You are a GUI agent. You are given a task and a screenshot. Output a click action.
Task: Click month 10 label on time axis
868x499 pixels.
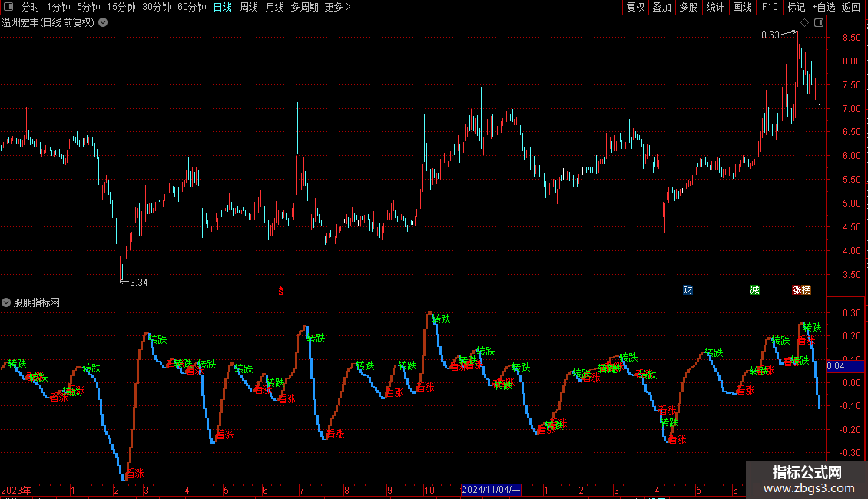(429, 490)
